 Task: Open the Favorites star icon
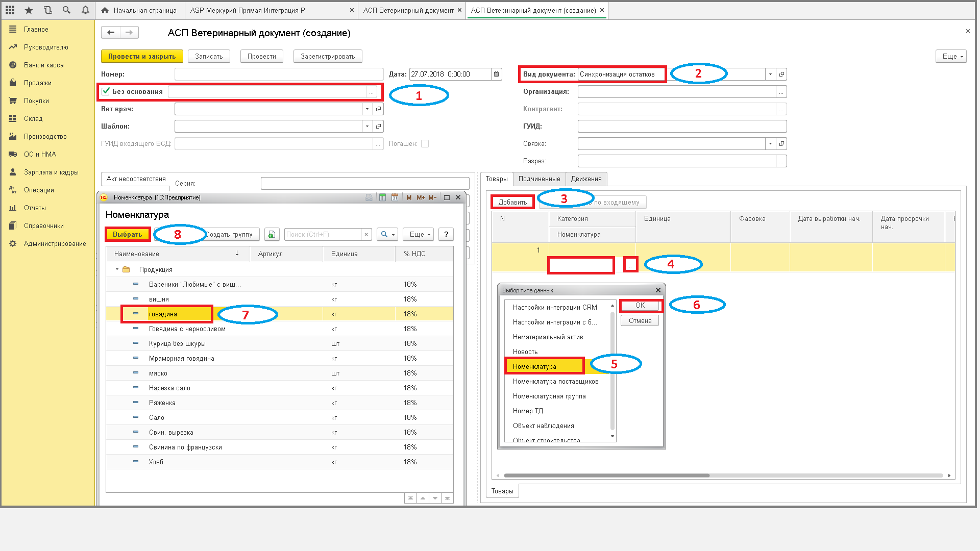point(29,10)
